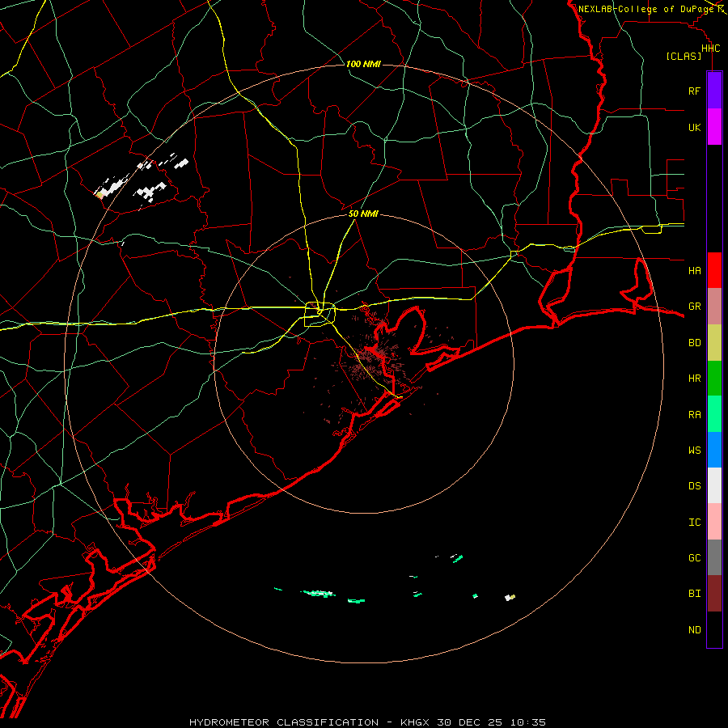This screenshot has width=728, height=728.
Task: Click the 30 DEC 25 date text
Action: pos(469,722)
